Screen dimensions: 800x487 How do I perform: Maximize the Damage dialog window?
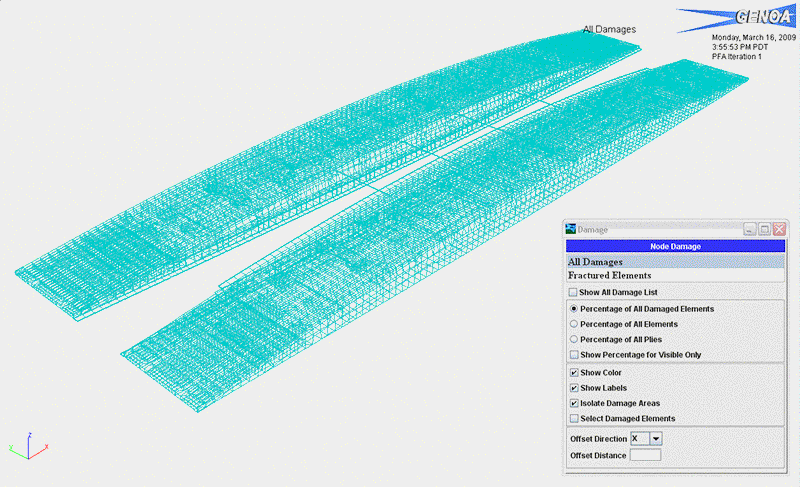coord(764,230)
